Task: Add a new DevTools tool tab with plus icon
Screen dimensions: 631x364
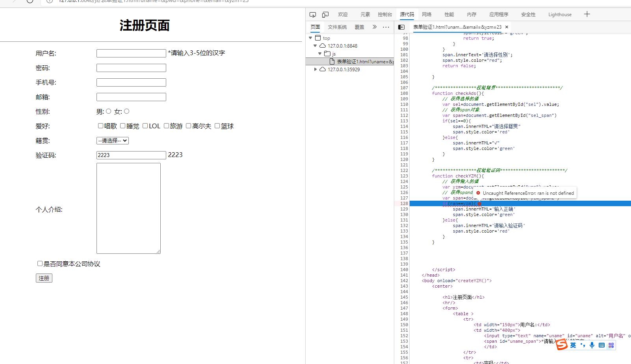Action: (x=587, y=14)
